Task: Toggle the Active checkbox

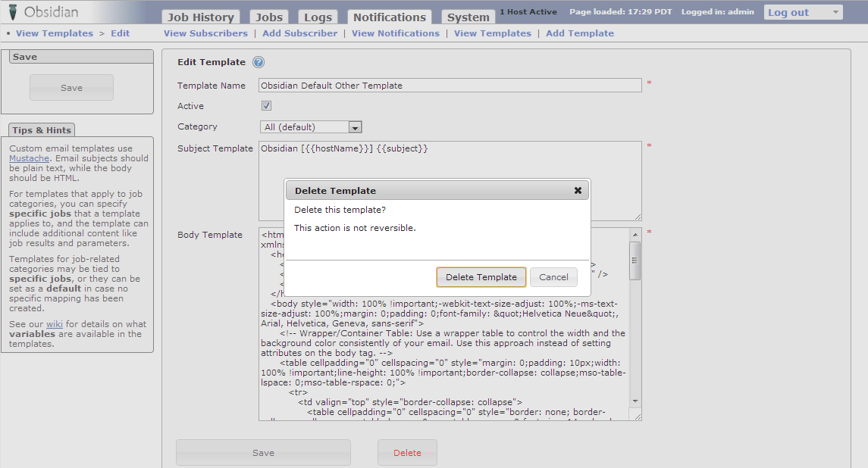Action: (267, 106)
